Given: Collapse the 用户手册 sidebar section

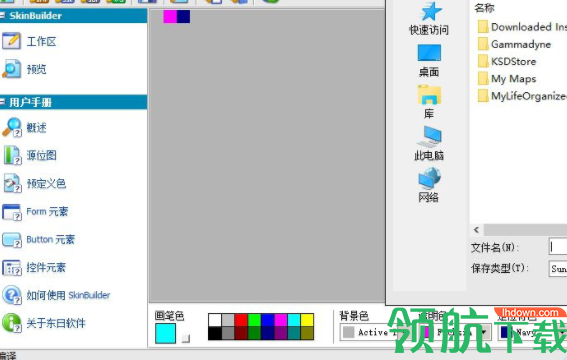Looking at the screenshot, I should pos(3,102).
